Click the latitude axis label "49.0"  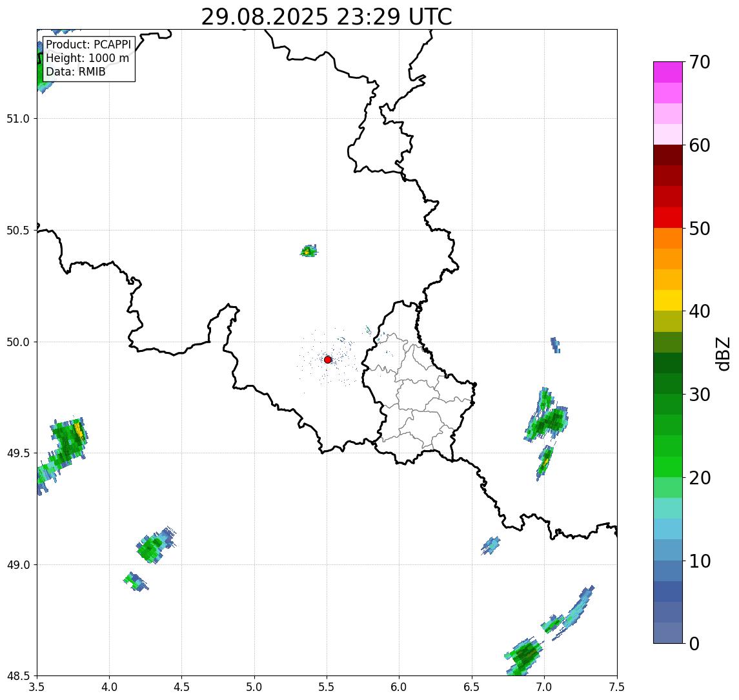18,564
